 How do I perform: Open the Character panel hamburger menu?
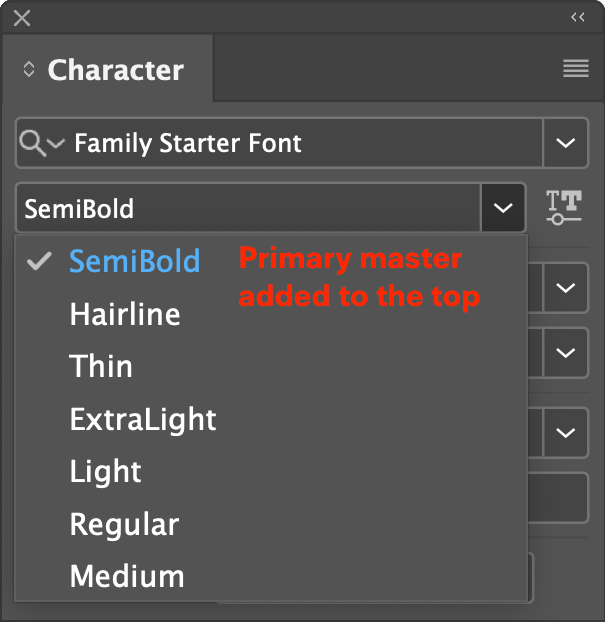tap(576, 68)
